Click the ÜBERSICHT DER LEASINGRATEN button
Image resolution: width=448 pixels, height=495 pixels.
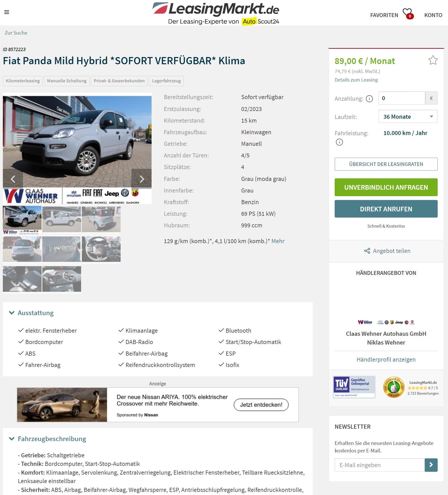click(x=386, y=164)
